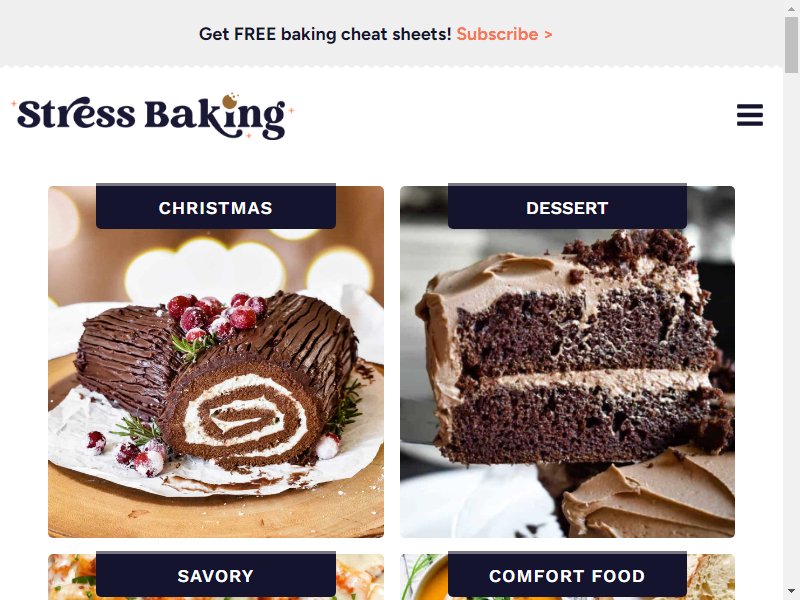This screenshot has height=600, width=800.
Task: Open the hamburger navigation menu
Action: click(749, 115)
